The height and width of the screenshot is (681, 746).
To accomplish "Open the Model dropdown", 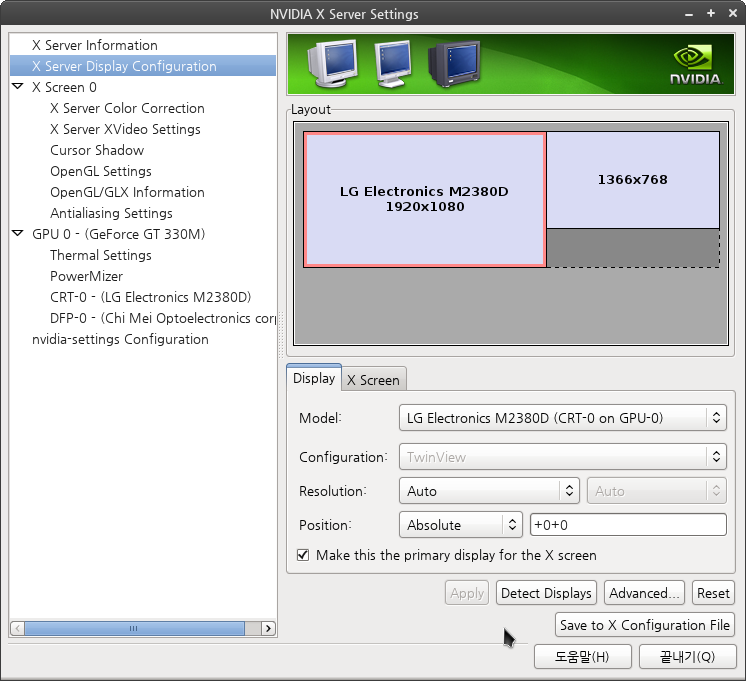I will tap(562, 418).
